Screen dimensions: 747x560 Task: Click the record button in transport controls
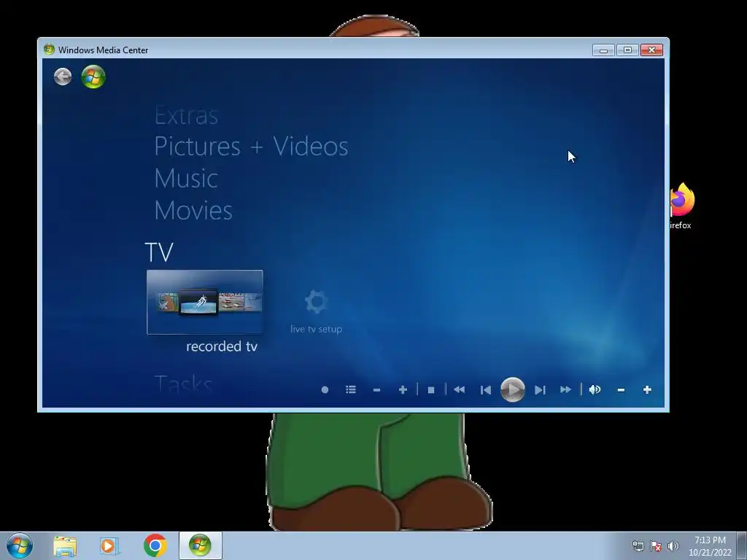[x=325, y=389]
